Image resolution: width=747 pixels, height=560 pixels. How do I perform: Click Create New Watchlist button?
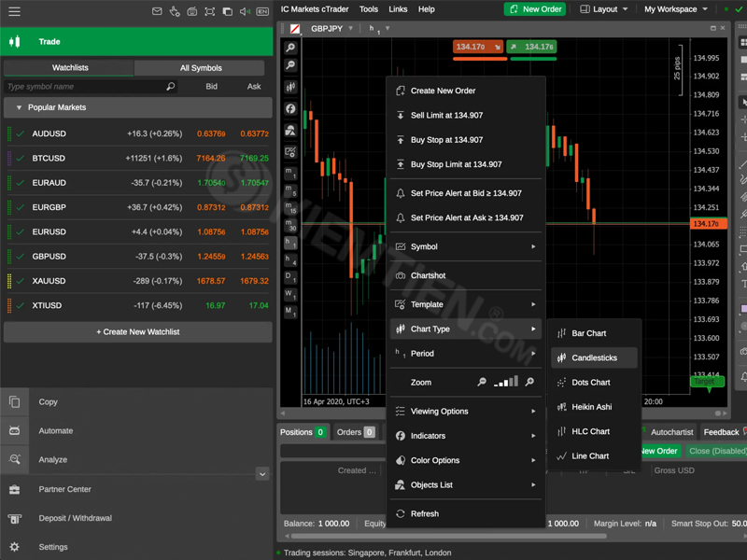click(137, 332)
